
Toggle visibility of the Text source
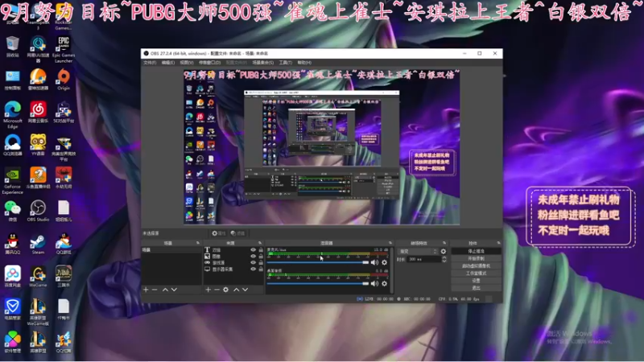[253, 250]
